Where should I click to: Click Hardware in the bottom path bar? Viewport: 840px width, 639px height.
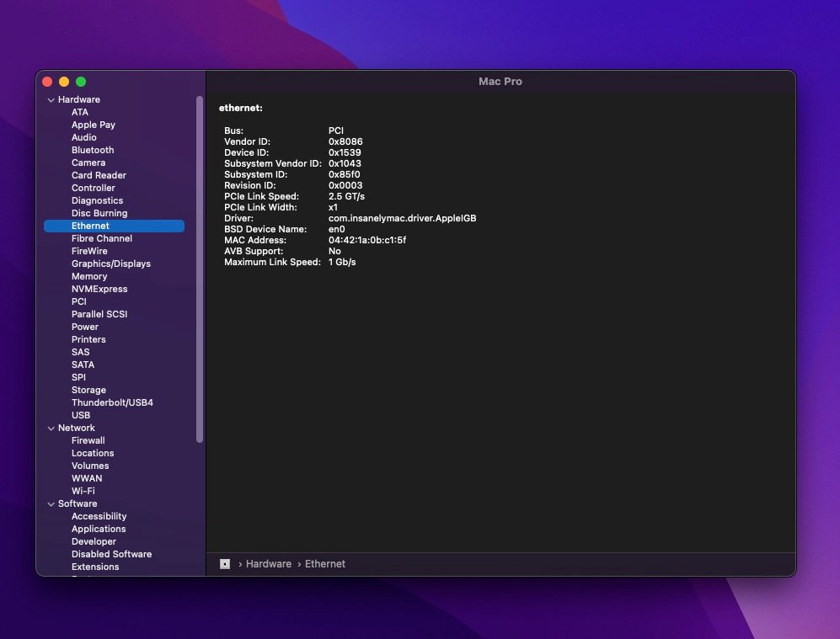click(268, 564)
